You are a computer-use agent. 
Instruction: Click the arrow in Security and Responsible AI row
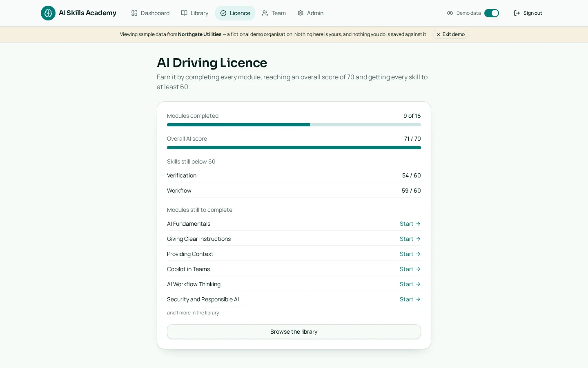(x=418, y=299)
